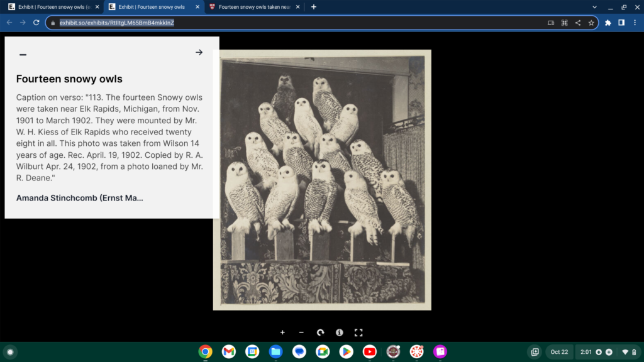
Task: Open tab search dropdown chevron
Action: point(594,7)
